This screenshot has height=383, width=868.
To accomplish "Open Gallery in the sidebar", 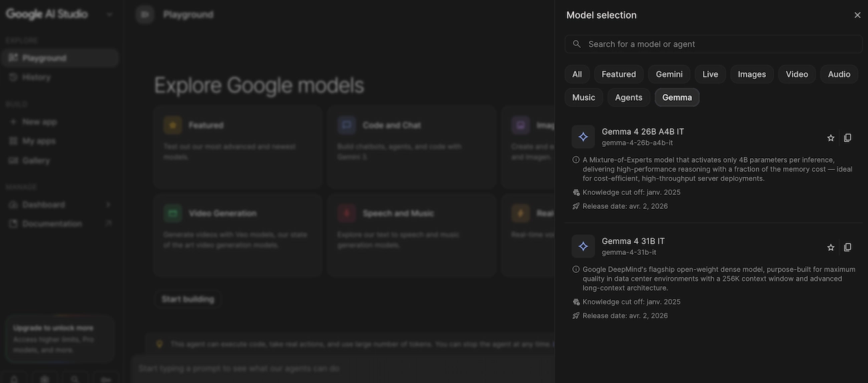I will [60, 161].
